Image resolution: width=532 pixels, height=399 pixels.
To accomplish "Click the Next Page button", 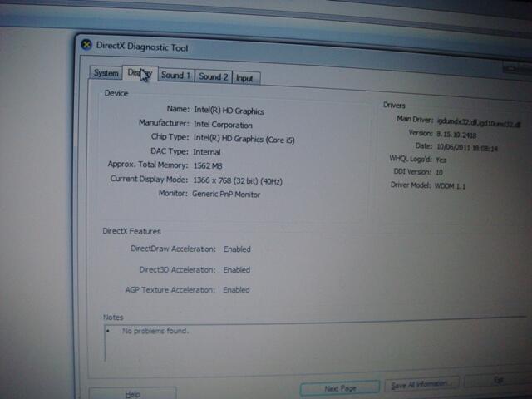I will [x=340, y=388].
